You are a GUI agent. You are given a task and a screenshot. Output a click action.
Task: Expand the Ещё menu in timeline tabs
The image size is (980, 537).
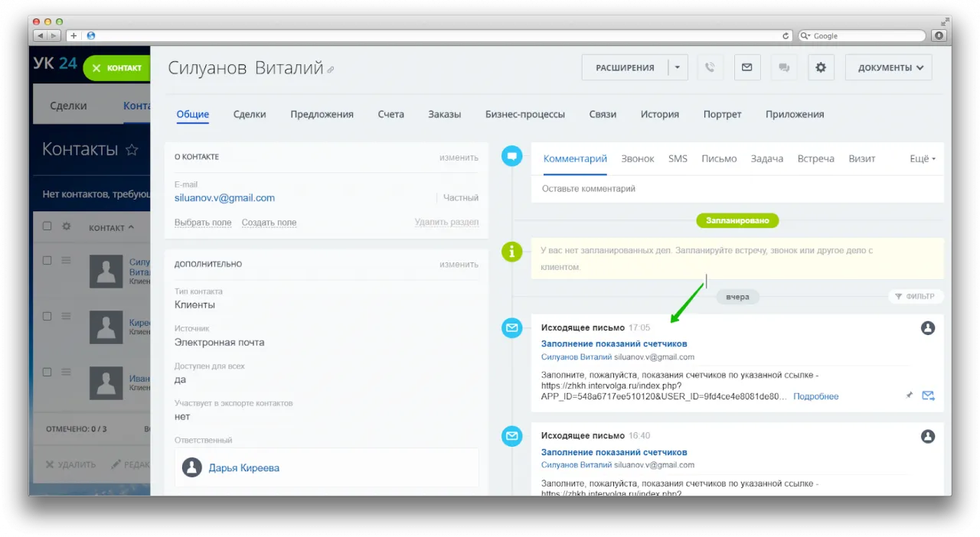click(x=922, y=158)
